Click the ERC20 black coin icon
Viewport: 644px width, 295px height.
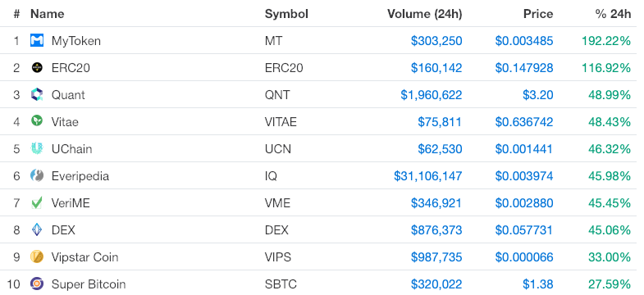(x=37, y=67)
